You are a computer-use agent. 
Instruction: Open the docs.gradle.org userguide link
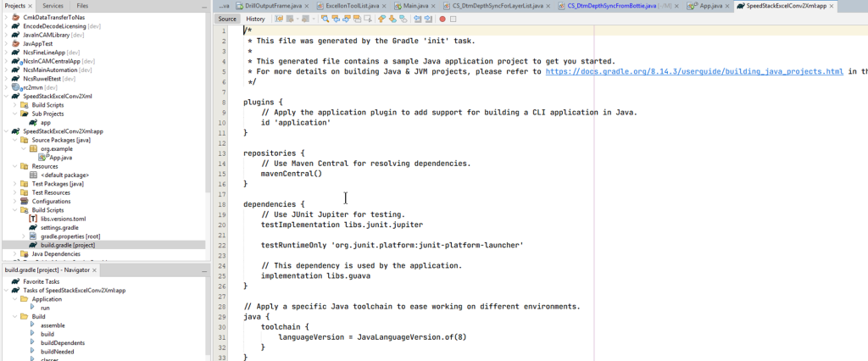pyautogui.click(x=694, y=72)
